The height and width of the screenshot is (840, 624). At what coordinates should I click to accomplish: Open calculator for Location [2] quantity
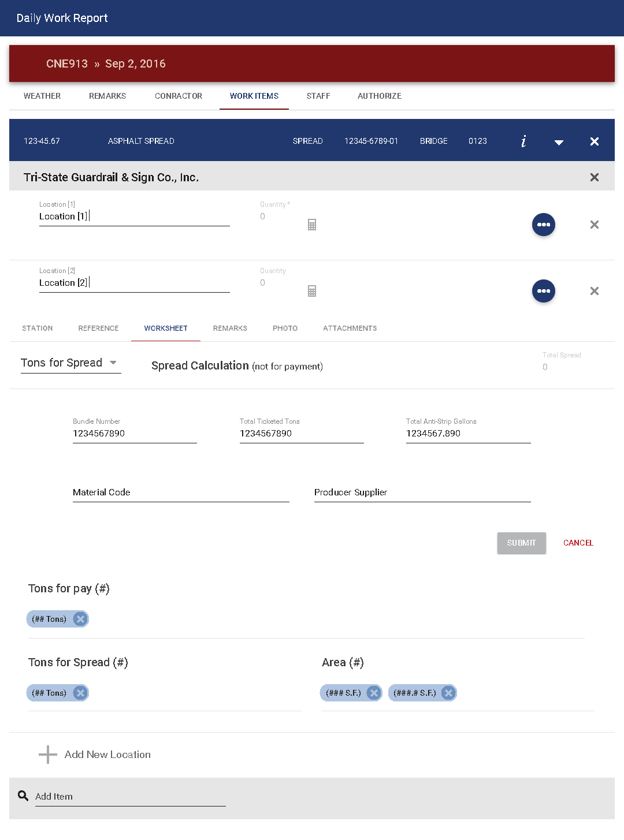click(x=312, y=291)
